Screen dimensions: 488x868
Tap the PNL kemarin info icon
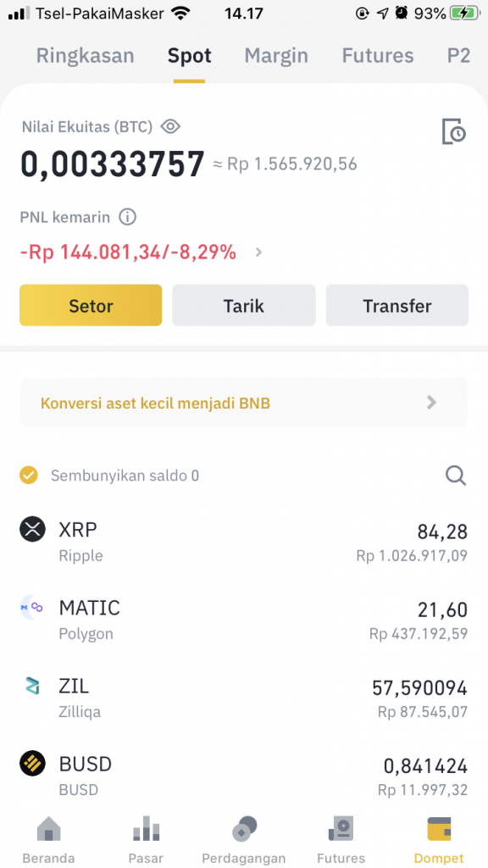[x=127, y=217]
